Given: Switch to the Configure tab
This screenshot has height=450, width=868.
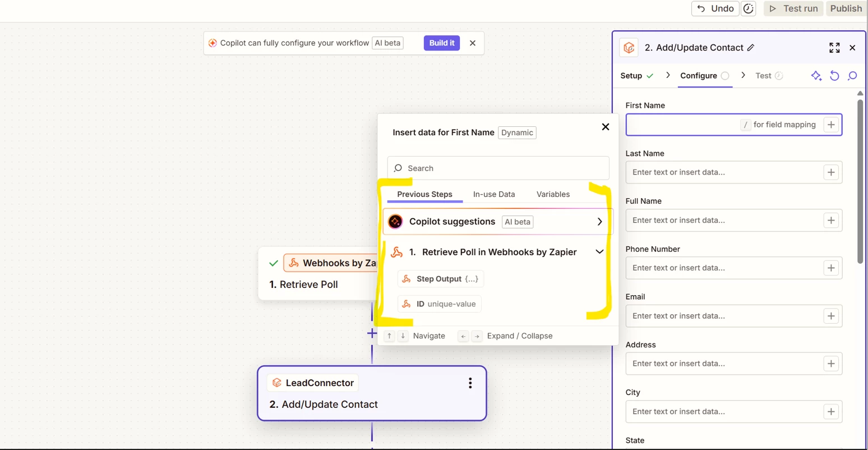Looking at the screenshot, I should [x=704, y=76].
